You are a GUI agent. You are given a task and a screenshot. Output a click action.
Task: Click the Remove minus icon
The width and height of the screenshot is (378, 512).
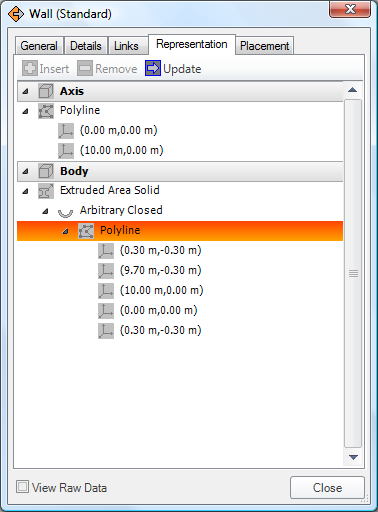[85, 68]
